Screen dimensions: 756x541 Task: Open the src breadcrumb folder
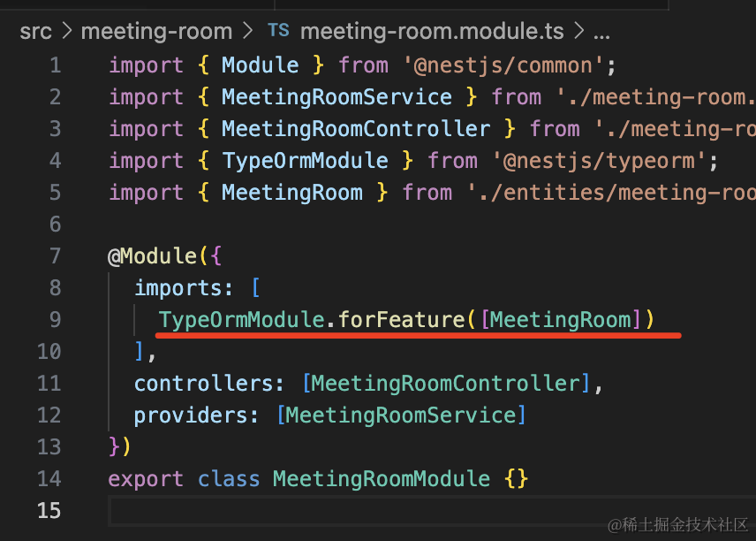(36, 32)
